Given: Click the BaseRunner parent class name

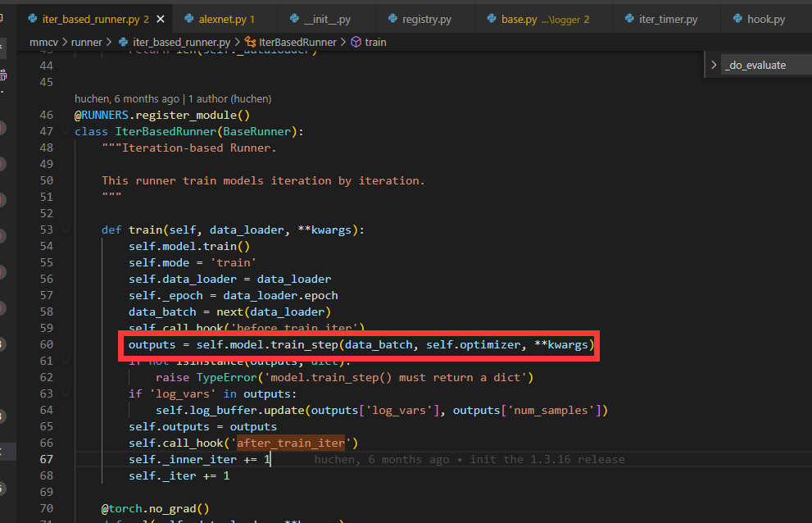Looking at the screenshot, I should click(256, 131).
